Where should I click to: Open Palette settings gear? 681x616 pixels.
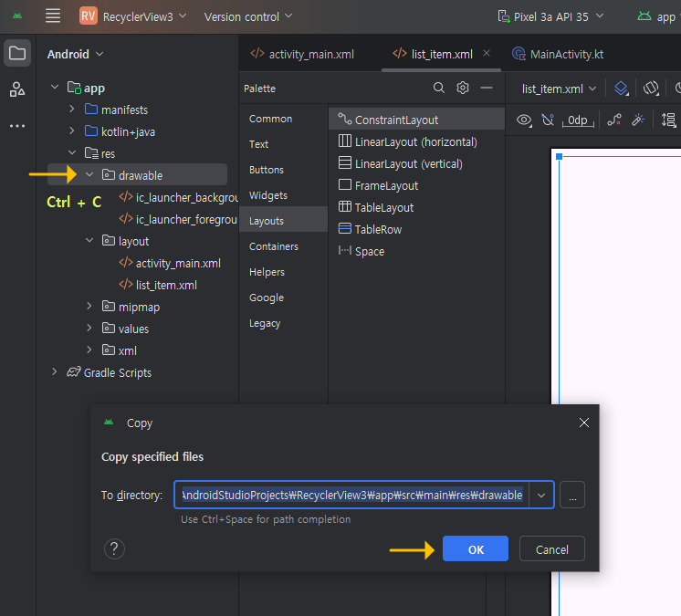tap(463, 89)
